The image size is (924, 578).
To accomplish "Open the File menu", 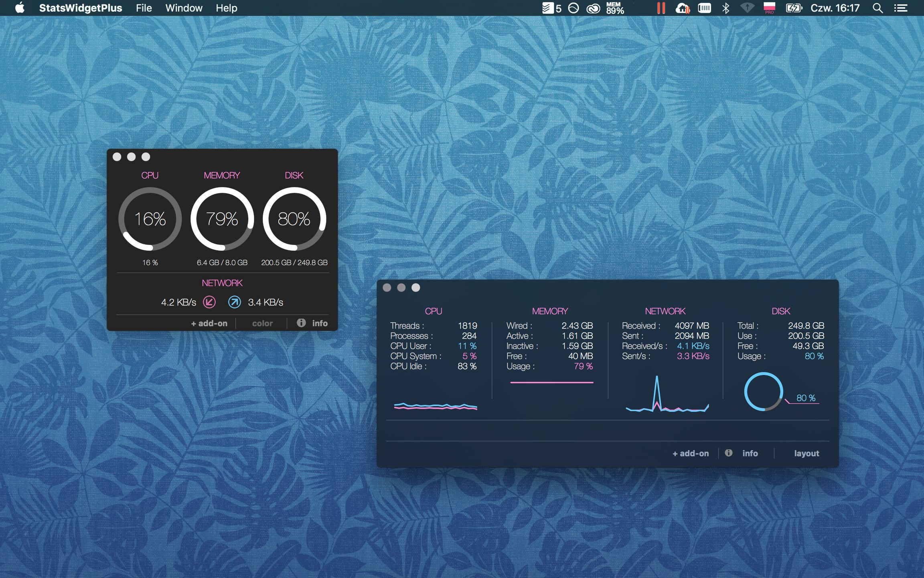I will tap(144, 8).
